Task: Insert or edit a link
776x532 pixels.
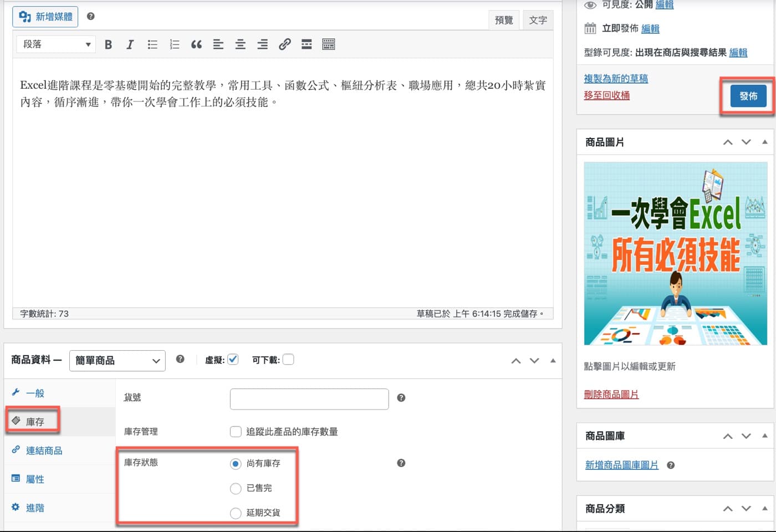Action: point(284,44)
